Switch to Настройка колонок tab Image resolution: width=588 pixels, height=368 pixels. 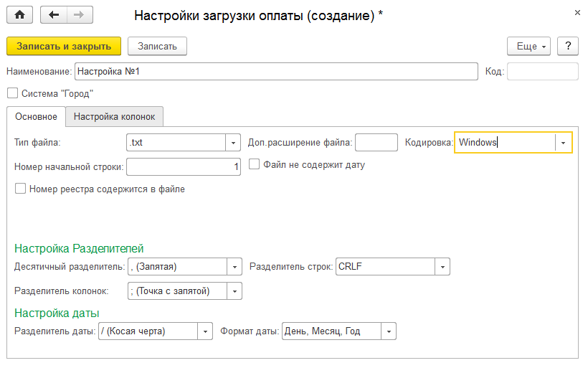click(115, 117)
